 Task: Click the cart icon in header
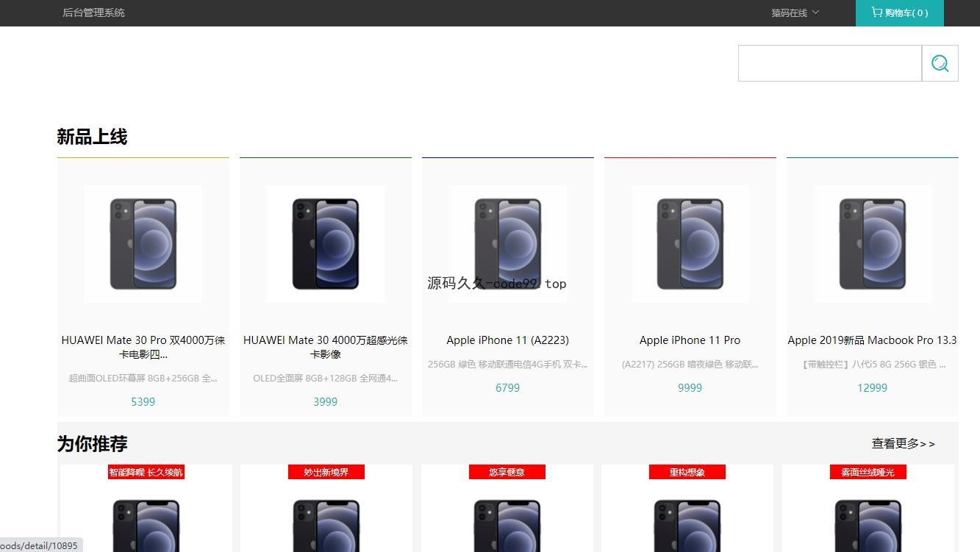[876, 12]
